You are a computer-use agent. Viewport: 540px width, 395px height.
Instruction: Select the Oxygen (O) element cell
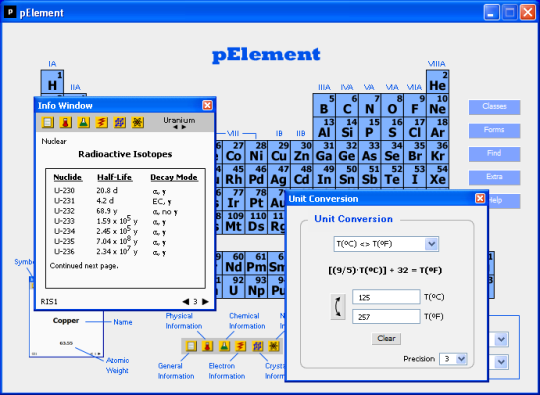(392, 105)
